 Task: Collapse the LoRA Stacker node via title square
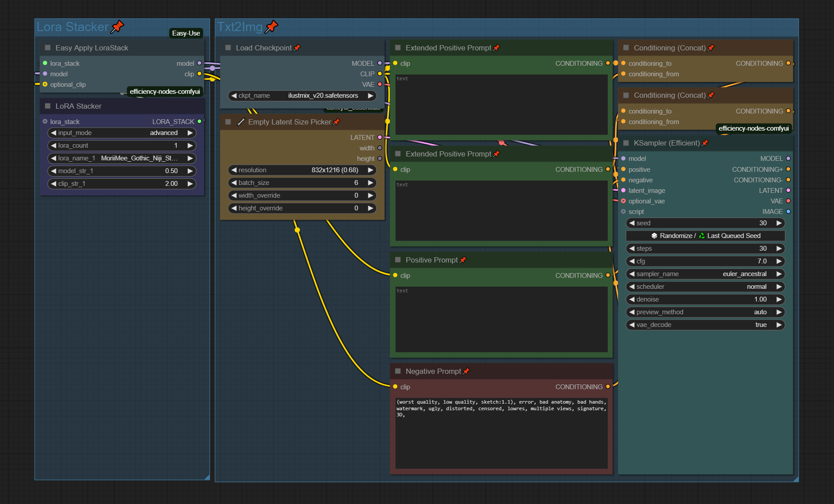tap(48, 106)
